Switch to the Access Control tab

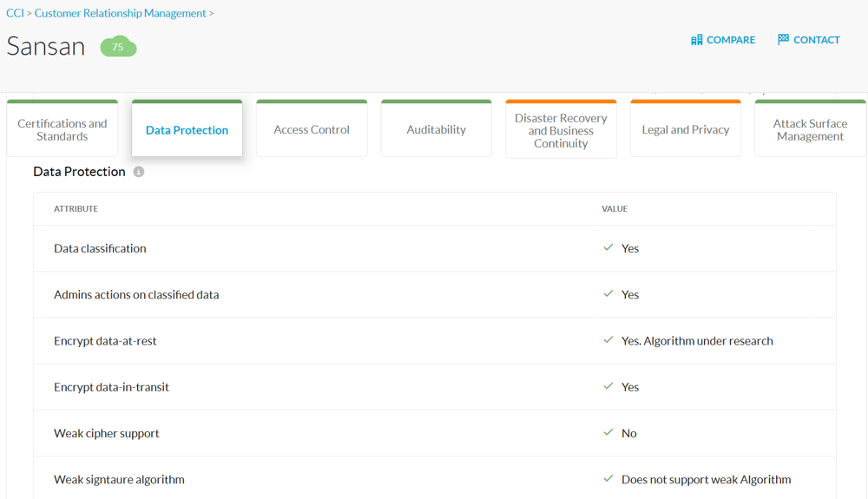[x=312, y=129]
